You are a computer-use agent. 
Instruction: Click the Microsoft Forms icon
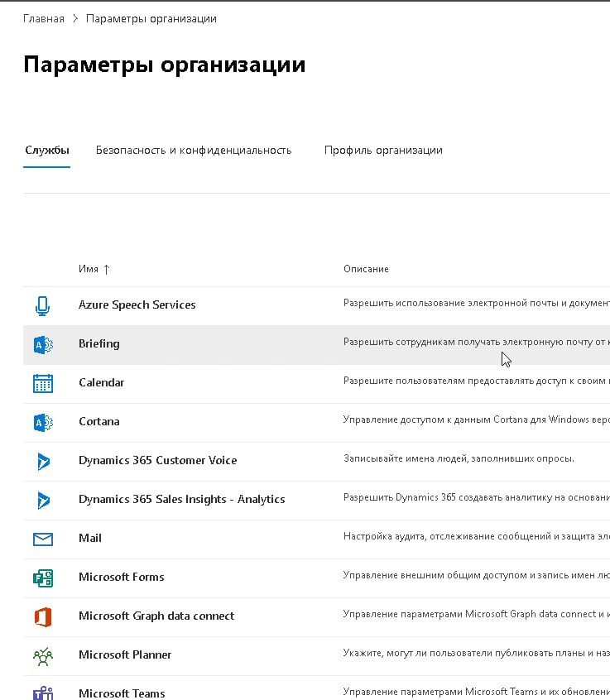[x=43, y=578]
